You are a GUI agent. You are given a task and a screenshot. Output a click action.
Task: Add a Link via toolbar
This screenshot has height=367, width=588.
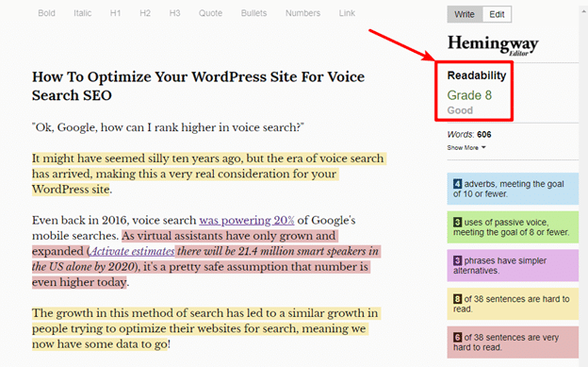click(x=347, y=13)
